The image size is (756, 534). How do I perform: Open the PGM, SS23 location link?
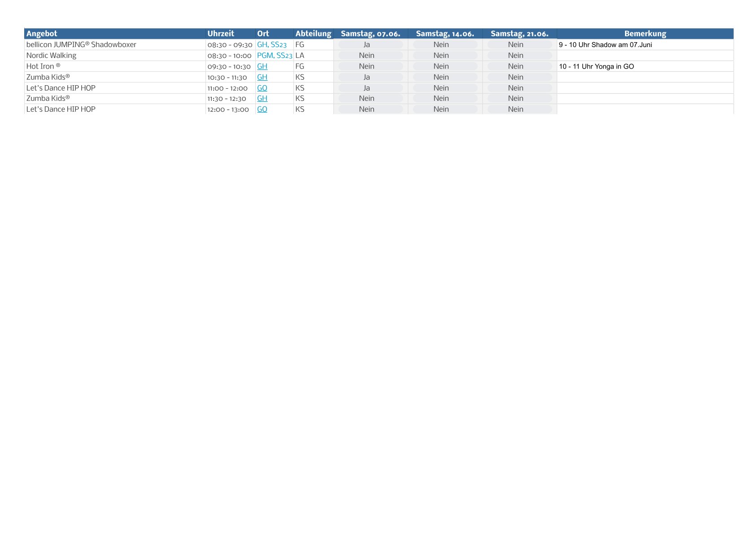pos(275,56)
